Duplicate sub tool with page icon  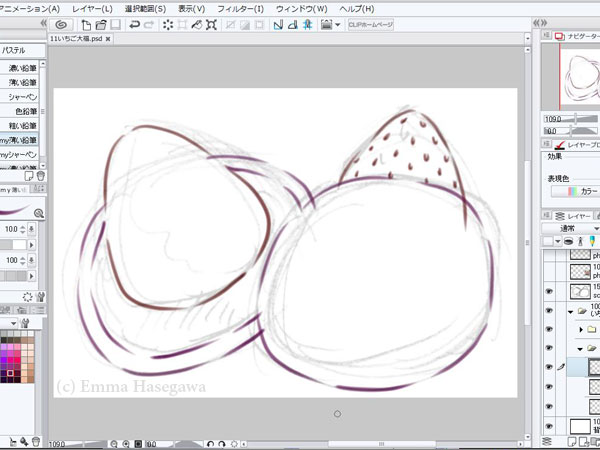[29, 176]
